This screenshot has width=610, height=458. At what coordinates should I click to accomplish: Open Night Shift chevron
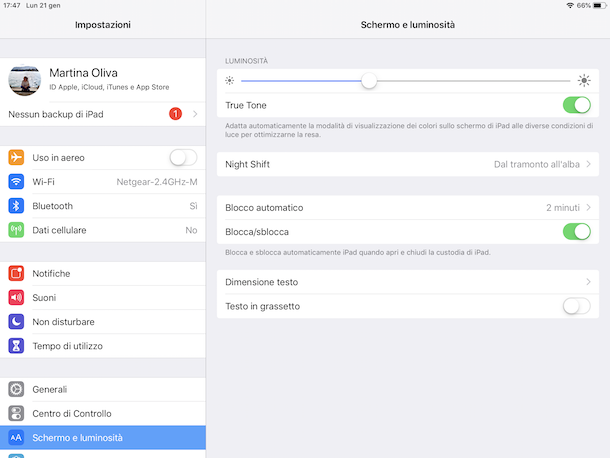pyautogui.click(x=588, y=164)
